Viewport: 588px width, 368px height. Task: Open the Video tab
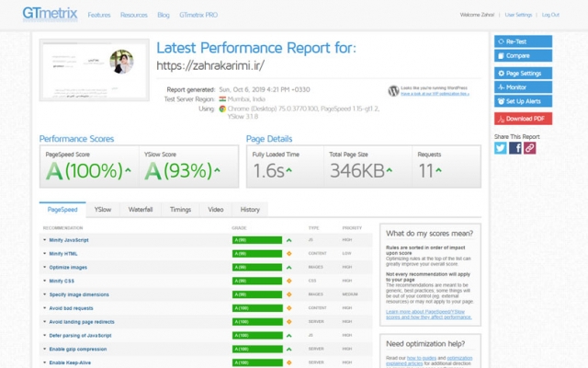click(x=216, y=210)
